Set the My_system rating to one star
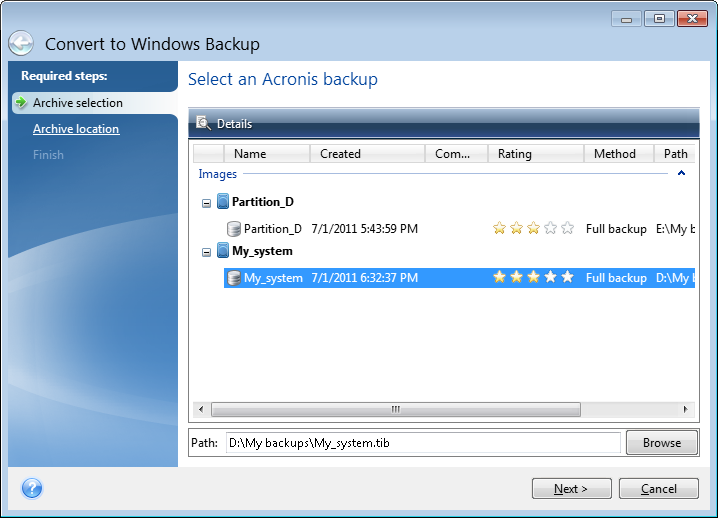 point(499,277)
